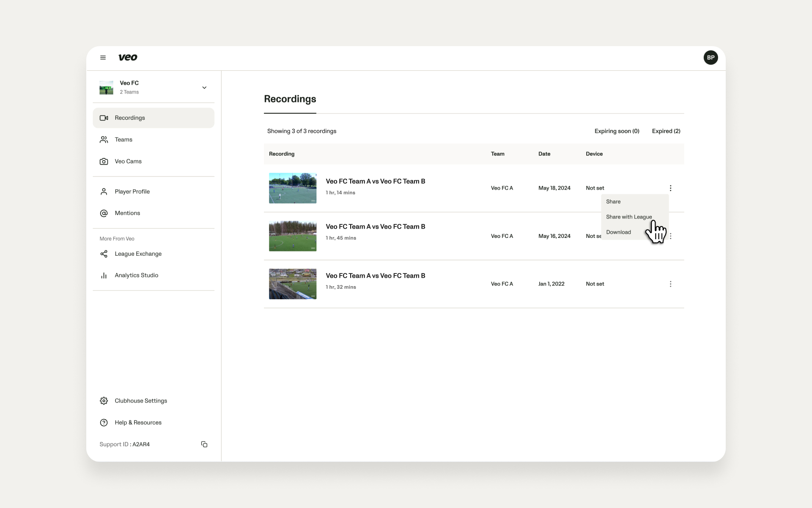Open the hamburger menu icon
The height and width of the screenshot is (508, 812).
(103, 58)
